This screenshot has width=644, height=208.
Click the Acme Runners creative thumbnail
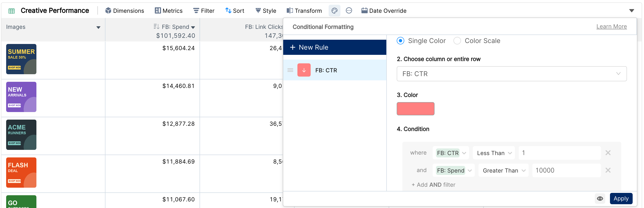21,134
